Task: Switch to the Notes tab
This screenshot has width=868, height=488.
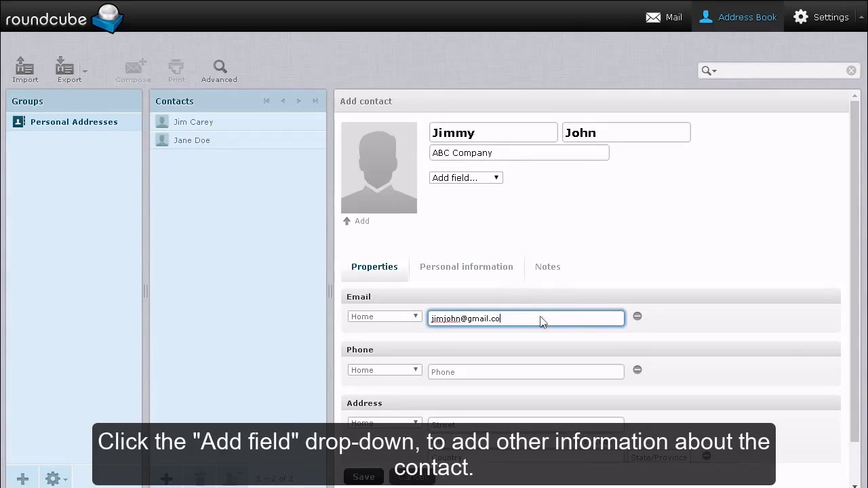Action: tap(547, 266)
